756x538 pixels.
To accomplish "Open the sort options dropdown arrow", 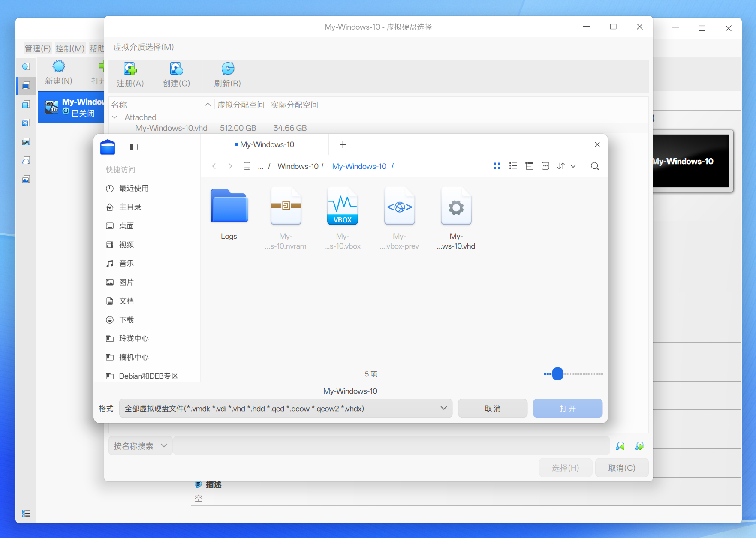I will coord(573,166).
